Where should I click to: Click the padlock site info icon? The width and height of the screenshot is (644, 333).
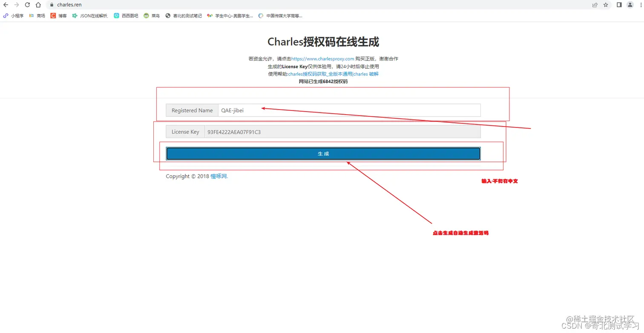pos(52,5)
